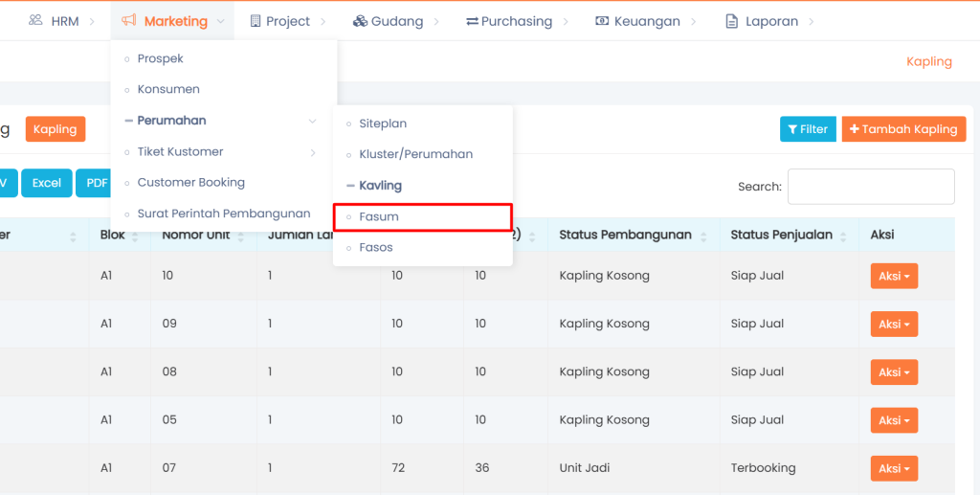Select Fasum from the submenu

pos(379,216)
